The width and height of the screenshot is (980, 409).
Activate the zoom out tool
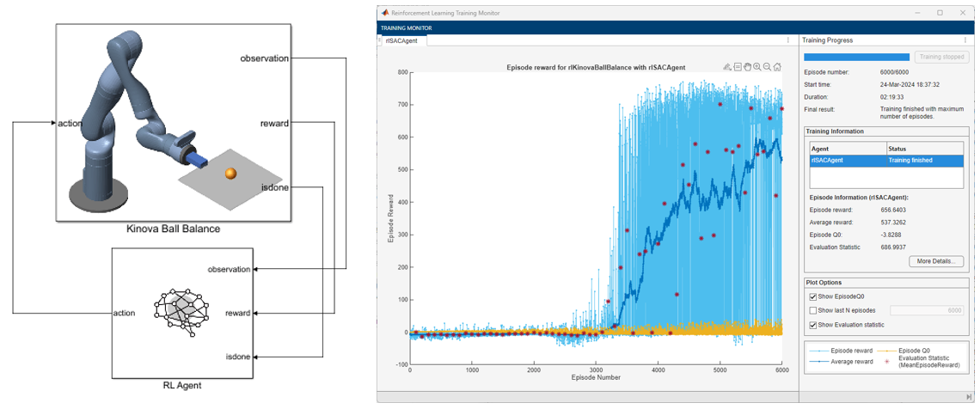point(767,67)
